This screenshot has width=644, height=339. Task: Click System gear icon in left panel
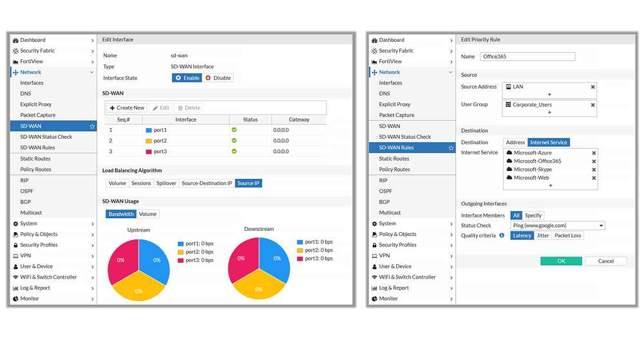15,224
